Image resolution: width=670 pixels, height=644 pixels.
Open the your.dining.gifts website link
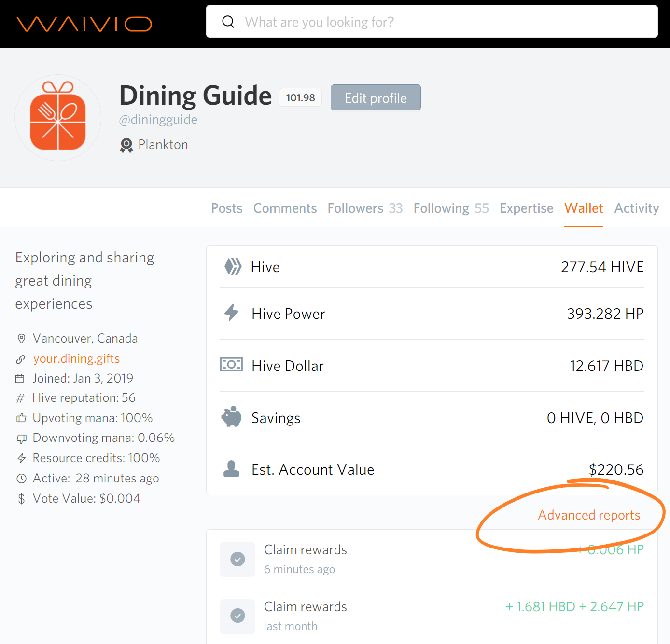tap(76, 358)
